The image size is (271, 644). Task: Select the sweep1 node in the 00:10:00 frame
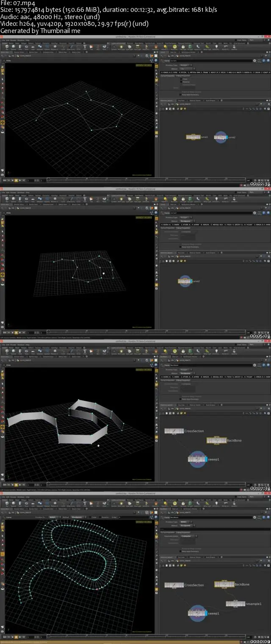point(197,613)
